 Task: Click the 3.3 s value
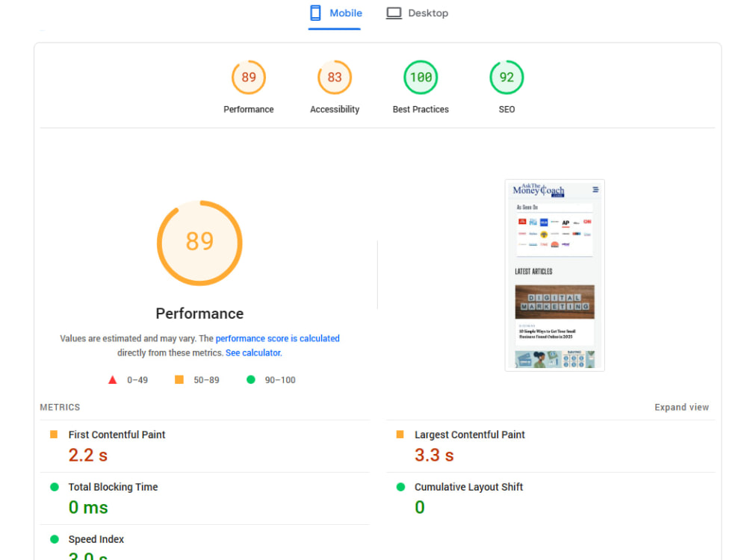[x=434, y=455]
